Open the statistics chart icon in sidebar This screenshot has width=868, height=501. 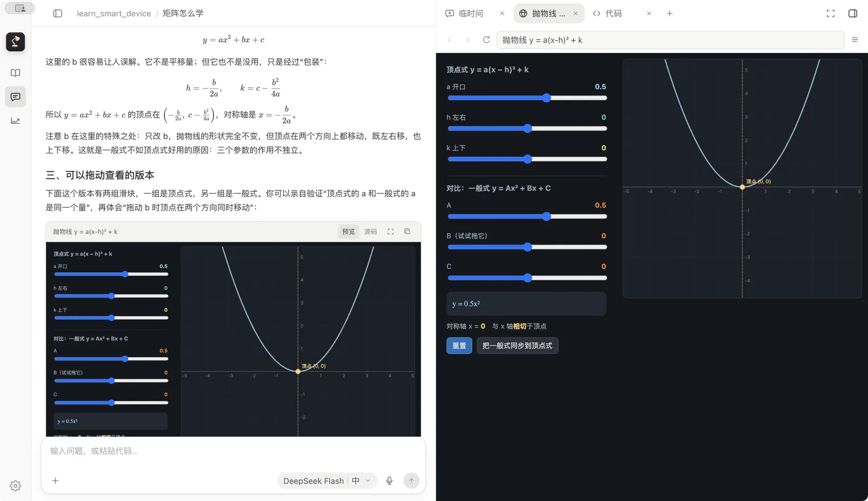(x=16, y=121)
